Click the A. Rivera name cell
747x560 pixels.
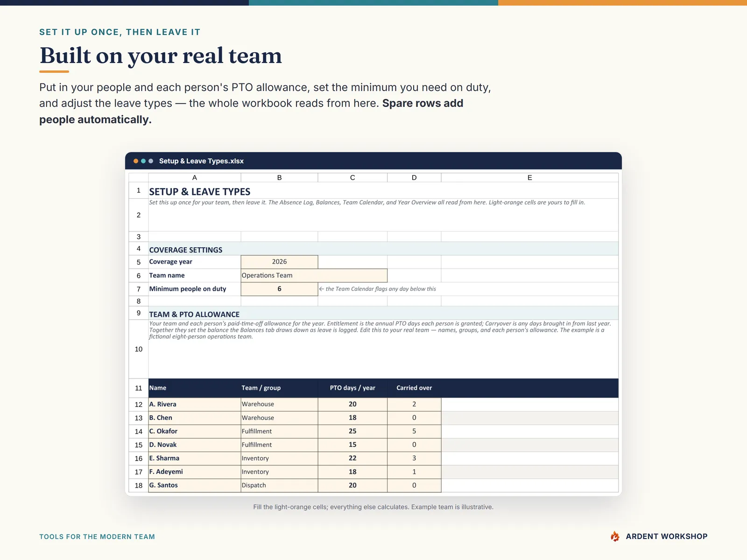[x=195, y=404]
